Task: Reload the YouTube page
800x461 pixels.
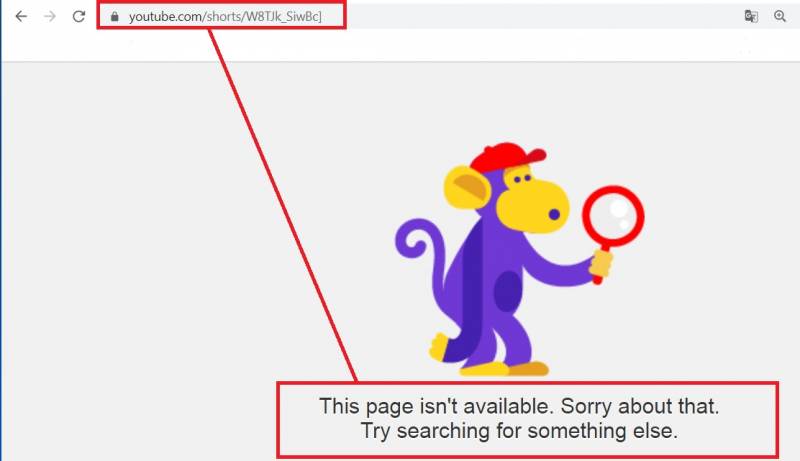Action: pos(79,16)
